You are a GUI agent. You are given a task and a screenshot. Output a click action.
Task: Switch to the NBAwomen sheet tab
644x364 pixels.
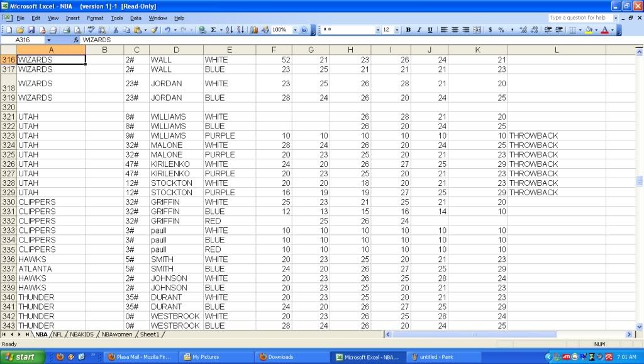116,334
